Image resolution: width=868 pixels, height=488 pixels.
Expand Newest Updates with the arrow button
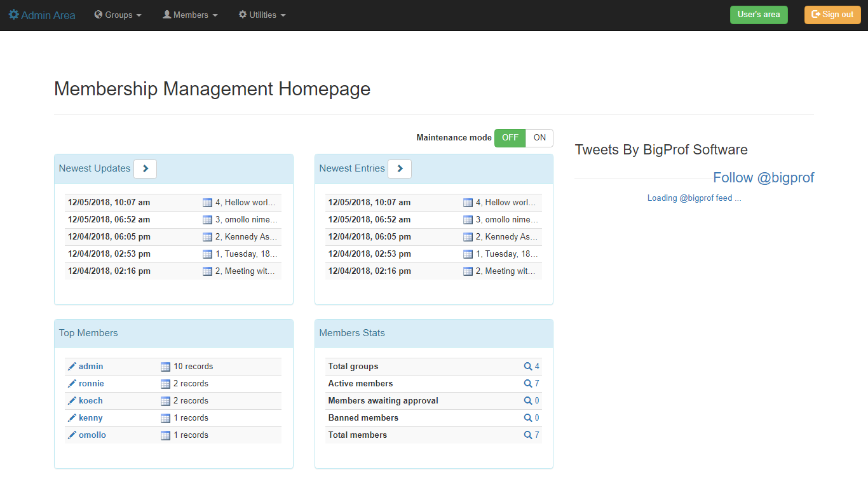tap(145, 168)
